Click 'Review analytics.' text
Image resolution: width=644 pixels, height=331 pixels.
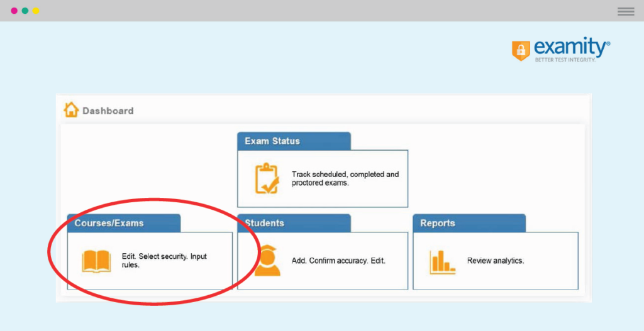pyautogui.click(x=496, y=261)
